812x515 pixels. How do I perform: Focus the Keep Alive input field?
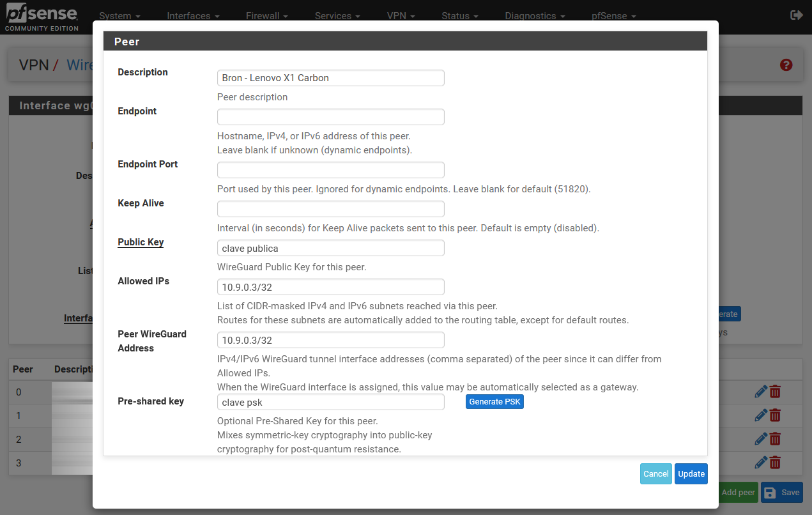tap(330, 209)
